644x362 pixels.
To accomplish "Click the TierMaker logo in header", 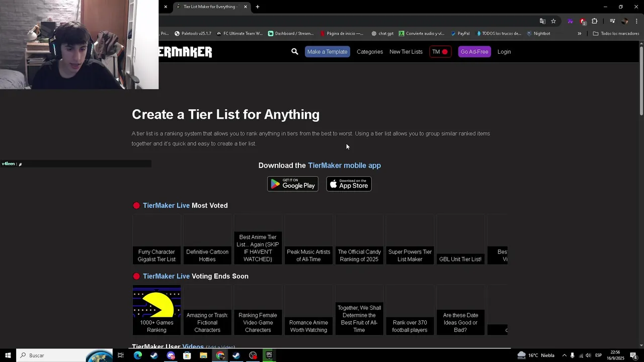I will [x=185, y=52].
